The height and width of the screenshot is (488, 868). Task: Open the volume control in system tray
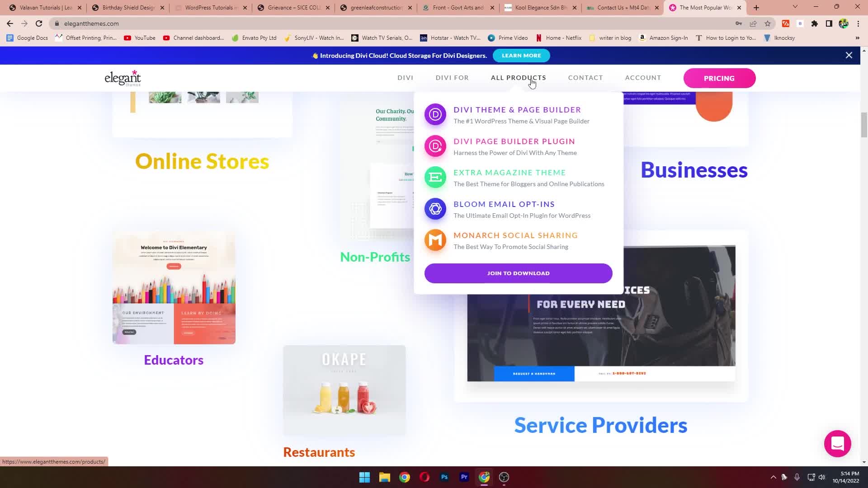821,477
